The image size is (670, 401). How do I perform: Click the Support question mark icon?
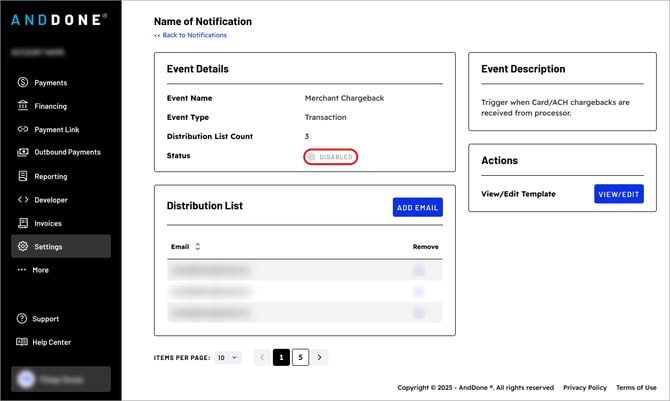tap(22, 318)
